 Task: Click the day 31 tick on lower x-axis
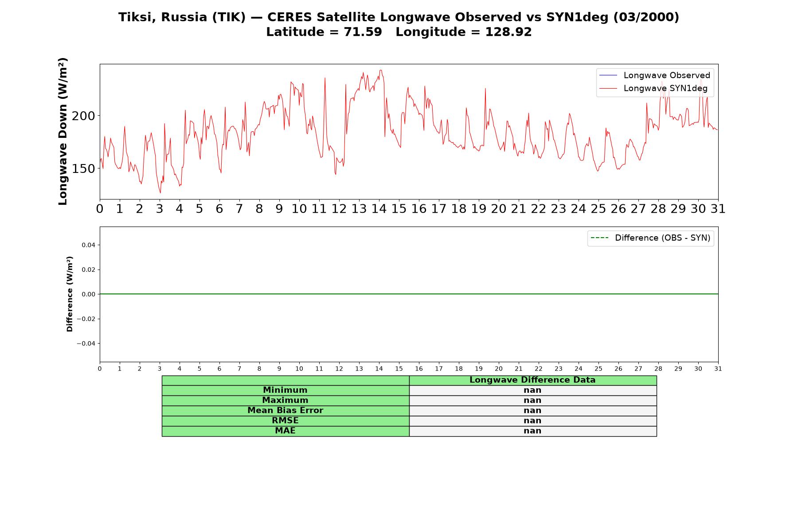click(718, 369)
